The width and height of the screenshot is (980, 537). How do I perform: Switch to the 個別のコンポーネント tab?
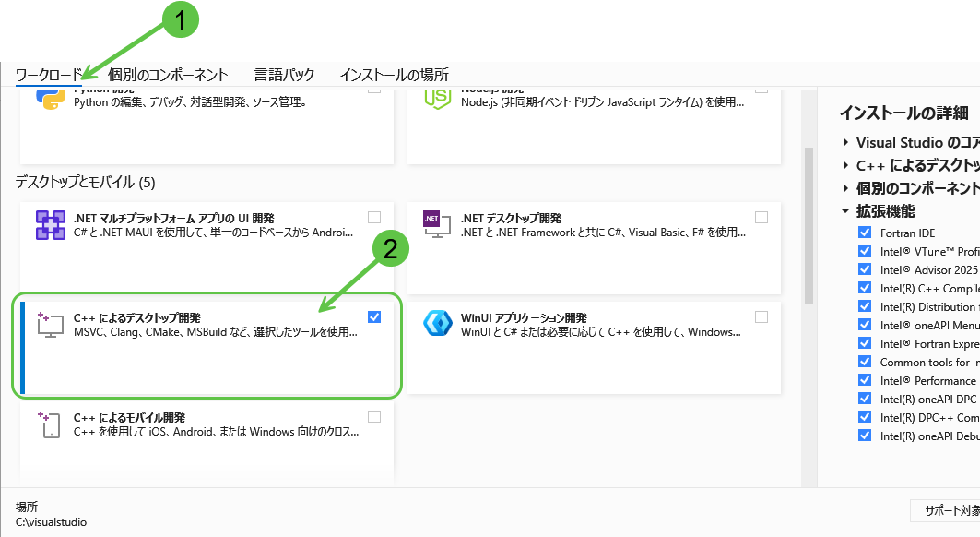pos(168,75)
